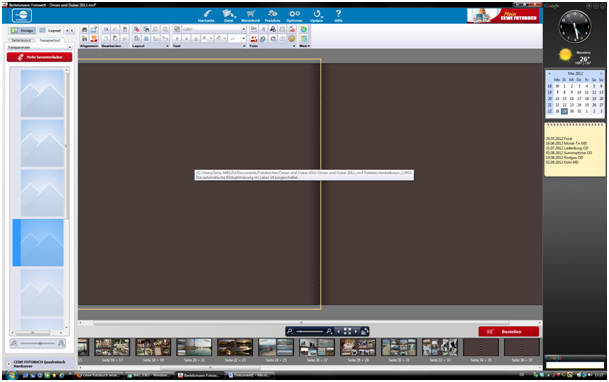609x382 pixels.
Task: Toggle the fullscreen view icon in zoom bar
Action: click(347, 331)
